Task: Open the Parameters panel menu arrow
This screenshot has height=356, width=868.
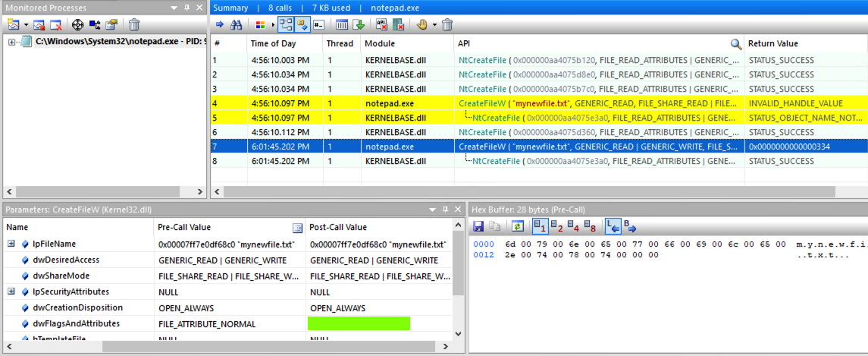Action: 433,210
